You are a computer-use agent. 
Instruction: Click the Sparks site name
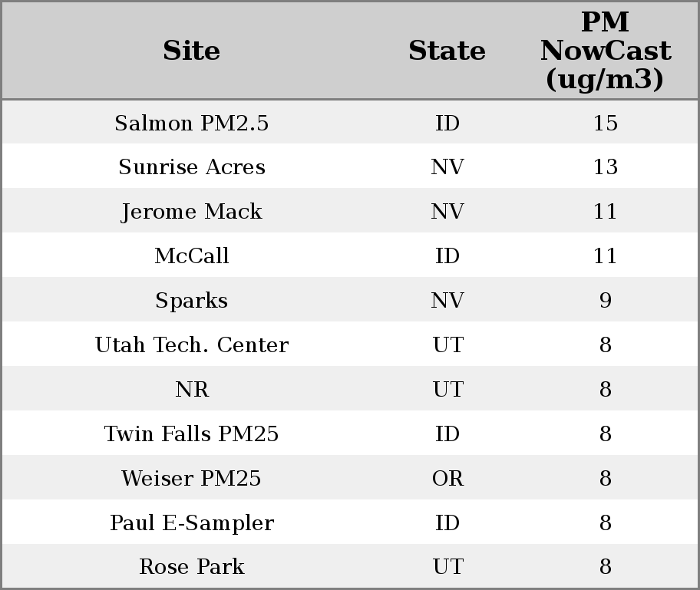pos(192,301)
